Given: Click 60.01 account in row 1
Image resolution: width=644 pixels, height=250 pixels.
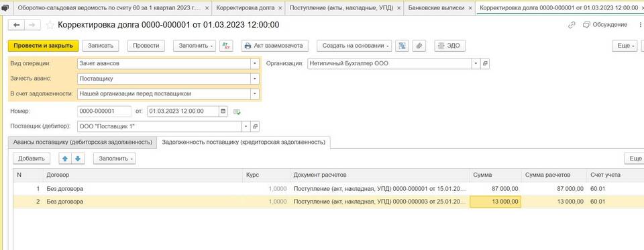Looking at the screenshot, I should pyautogui.click(x=598, y=189).
